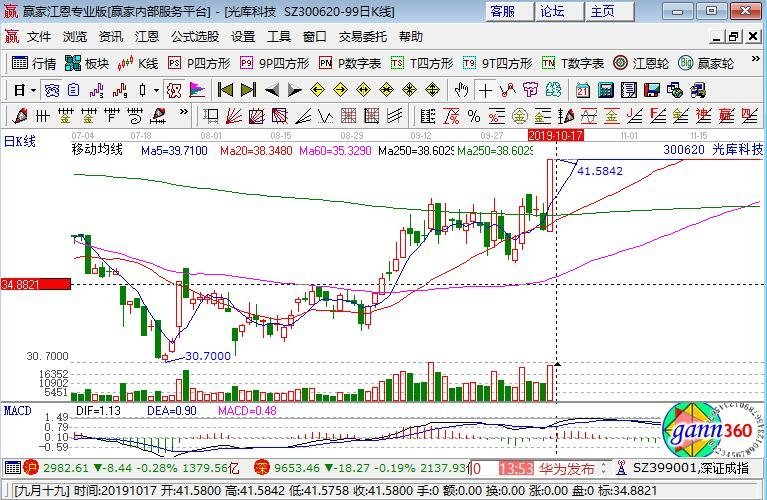The height and width of the screenshot is (500, 767).
Task: Open the P数字表 tool
Action: (350, 64)
